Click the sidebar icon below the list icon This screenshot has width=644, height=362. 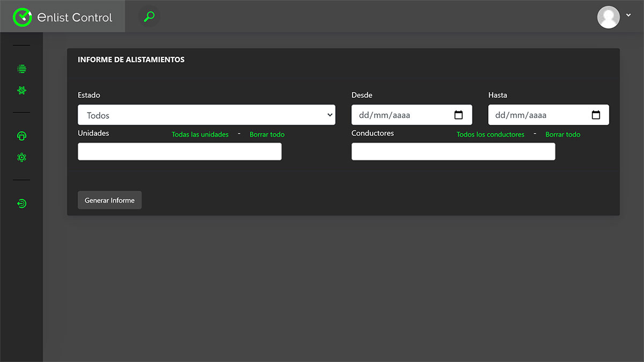[21, 91]
